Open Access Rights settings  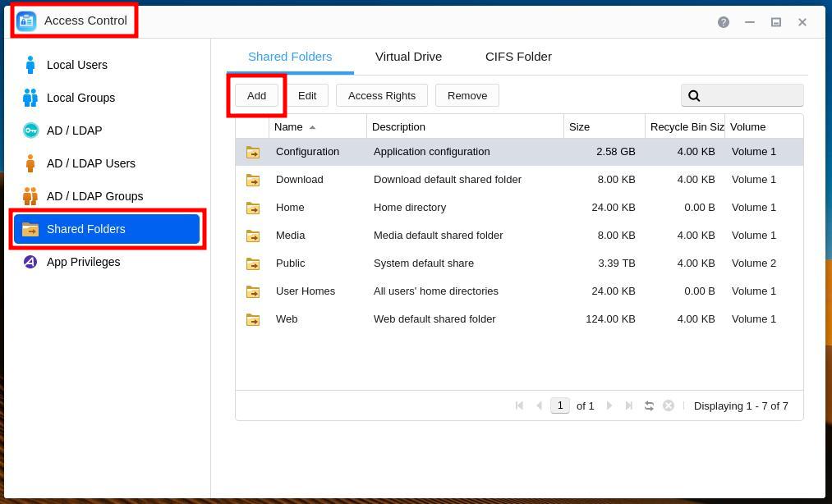[x=382, y=95]
